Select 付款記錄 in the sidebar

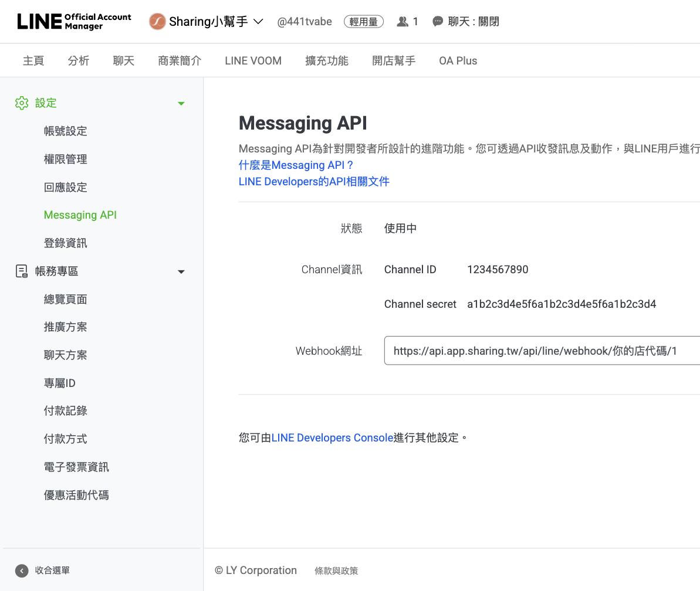coord(65,411)
